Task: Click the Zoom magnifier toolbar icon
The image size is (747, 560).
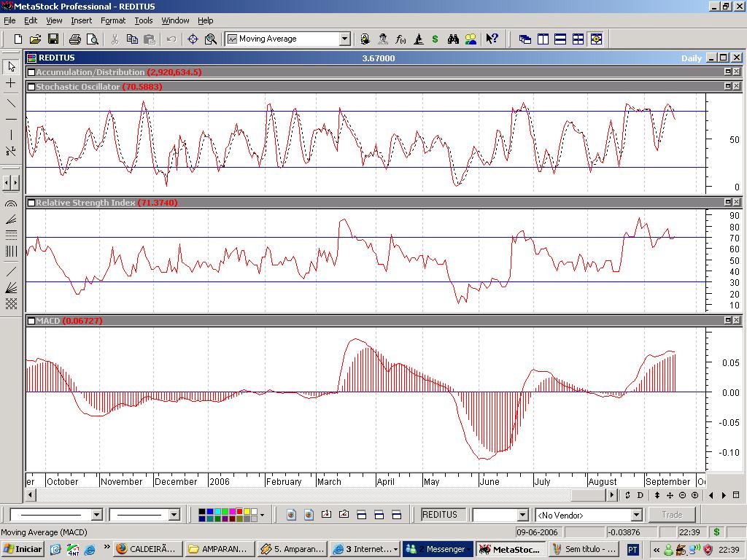Action: pyautogui.click(x=211, y=39)
